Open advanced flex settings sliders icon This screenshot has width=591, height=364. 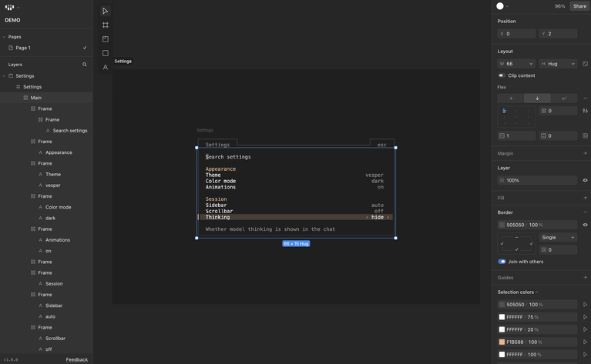coord(585,111)
